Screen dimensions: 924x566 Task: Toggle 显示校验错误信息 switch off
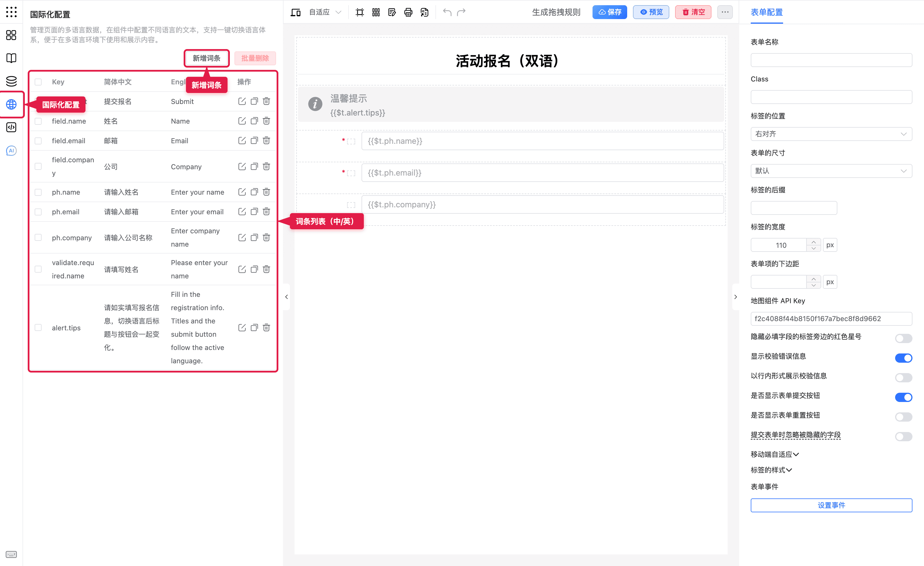point(903,358)
